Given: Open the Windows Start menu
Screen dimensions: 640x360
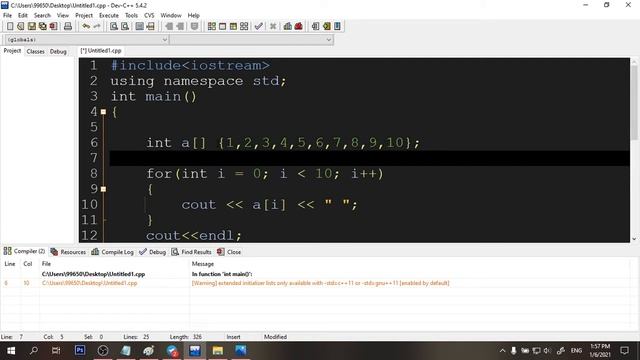Looking at the screenshot, I should pos(11,351).
